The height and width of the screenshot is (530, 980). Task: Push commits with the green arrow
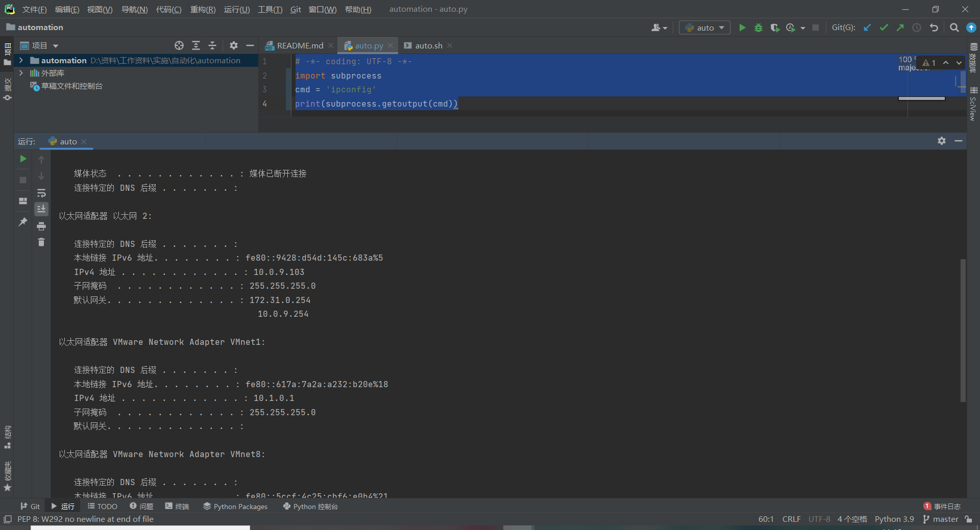coord(900,28)
